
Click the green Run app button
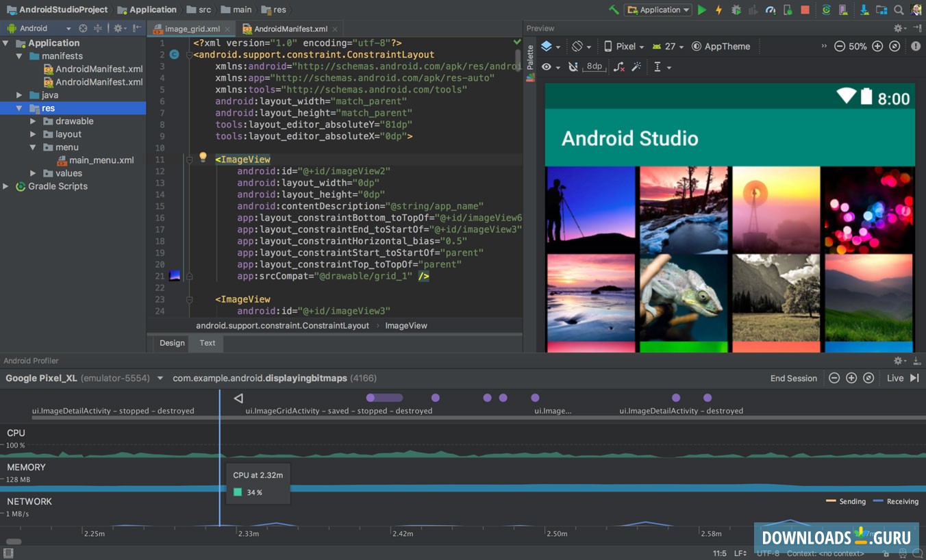(x=702, y=10)
